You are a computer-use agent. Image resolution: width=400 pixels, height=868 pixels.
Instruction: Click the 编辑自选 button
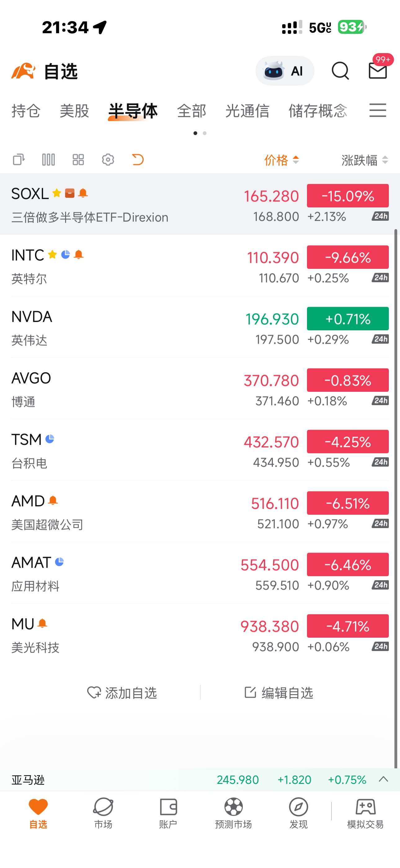[279, 693]
